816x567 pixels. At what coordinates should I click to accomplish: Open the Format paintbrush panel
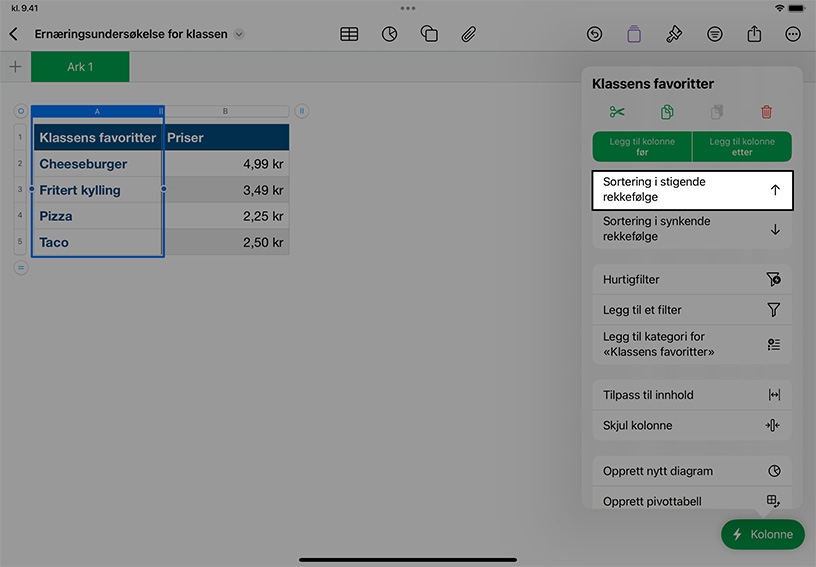[x=674, y=34]
